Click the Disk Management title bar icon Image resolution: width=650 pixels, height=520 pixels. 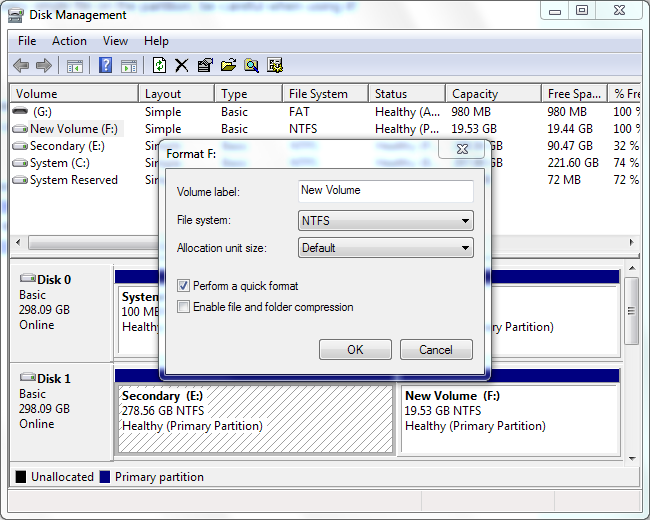16,16
